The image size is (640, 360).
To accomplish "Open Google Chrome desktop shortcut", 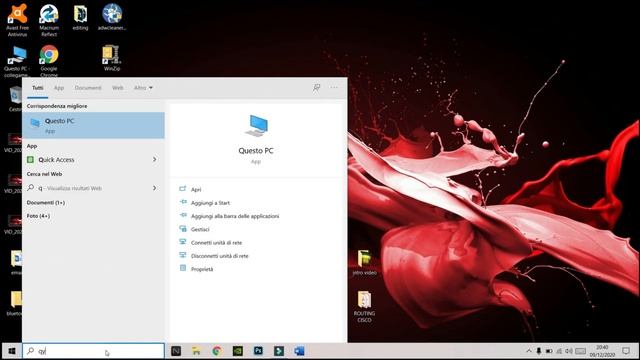I will (49, 61).
